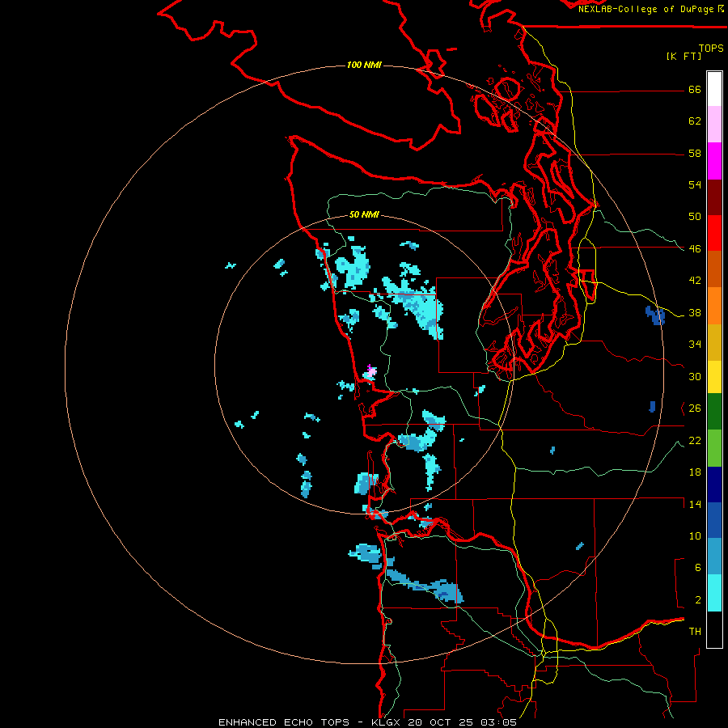Click the light green legend swatch near 22
The image size is (728, 728).
[x=714, y=448]
